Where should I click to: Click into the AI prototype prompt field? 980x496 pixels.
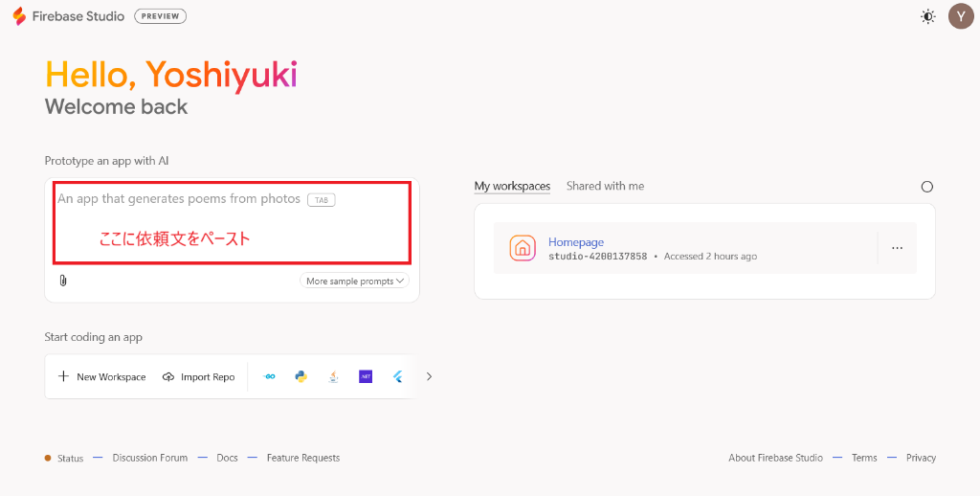[x=232, y=222]
